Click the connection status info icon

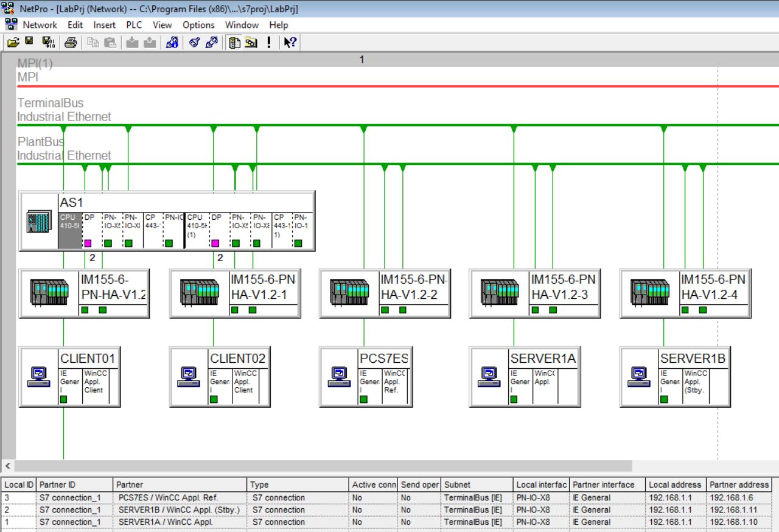[172, 43]
